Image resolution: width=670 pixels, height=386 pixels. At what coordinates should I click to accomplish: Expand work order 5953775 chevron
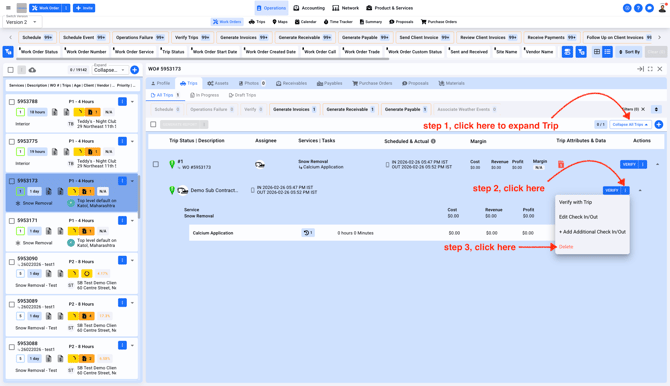pyautogui.click(x=132, y=141)
